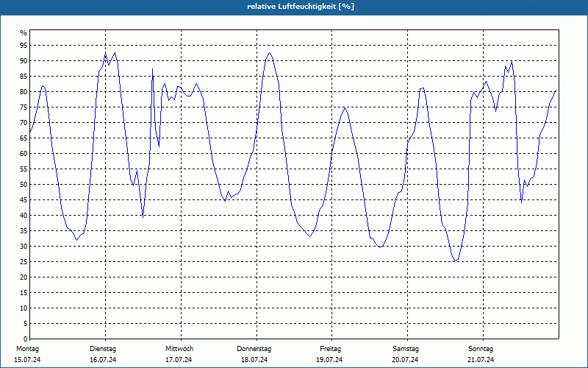Select the 45 value on the y-axis
This screenshot has width=588, height=368.
pyautogui.click(x=24, y=199)
